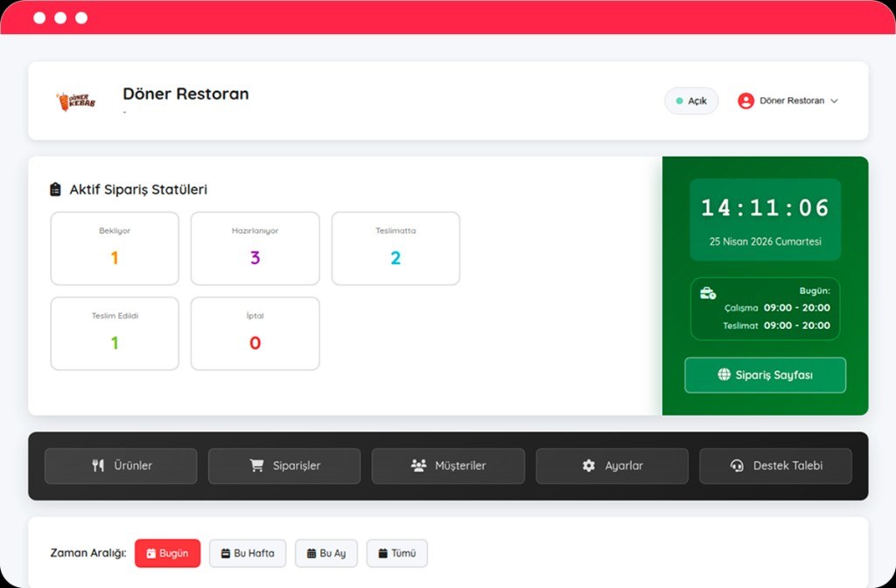Select the Bu Ay time range
This screenshot has width=896, height=588.
[x=326, y=553]
